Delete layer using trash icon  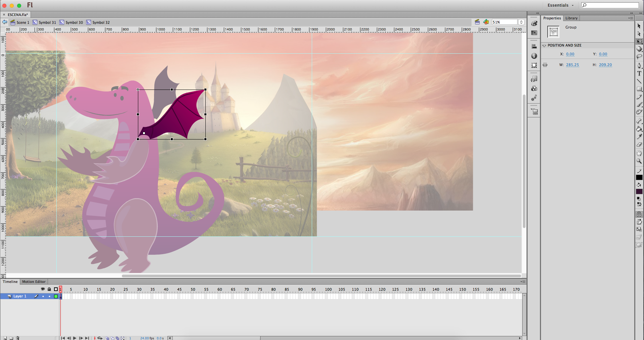[x=18, y=338]
